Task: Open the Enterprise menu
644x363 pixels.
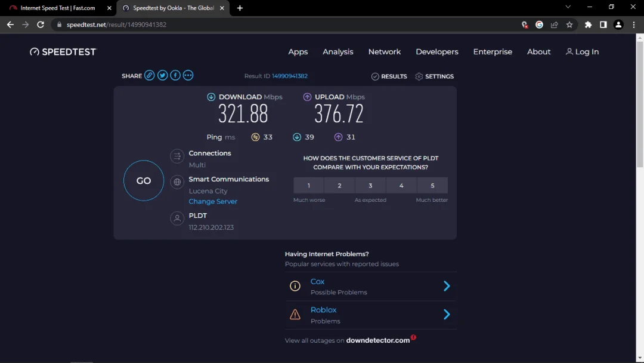Action: click(493, 52)
